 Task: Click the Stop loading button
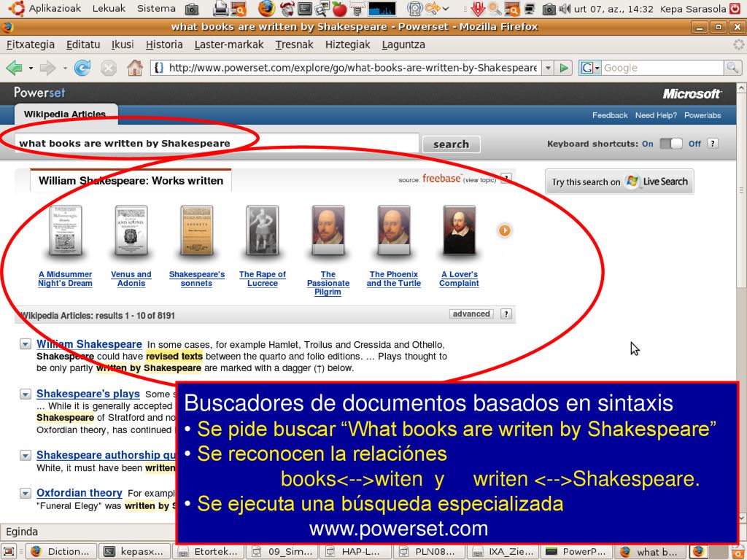click(109, 68)
